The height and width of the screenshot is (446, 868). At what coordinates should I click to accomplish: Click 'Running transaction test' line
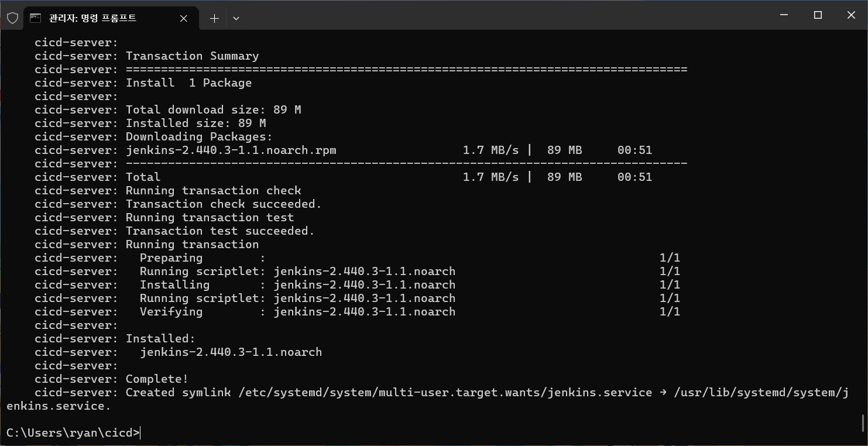210,218
